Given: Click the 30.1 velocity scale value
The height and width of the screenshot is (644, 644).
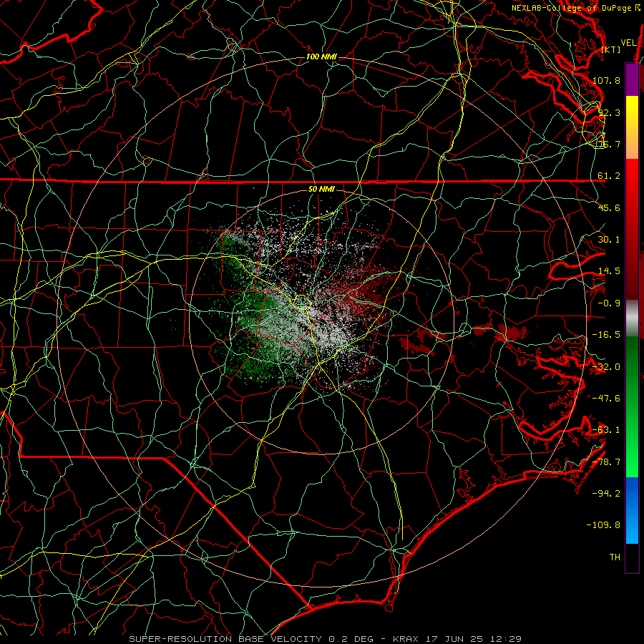Looking at the screenshot, I should 609,240.
